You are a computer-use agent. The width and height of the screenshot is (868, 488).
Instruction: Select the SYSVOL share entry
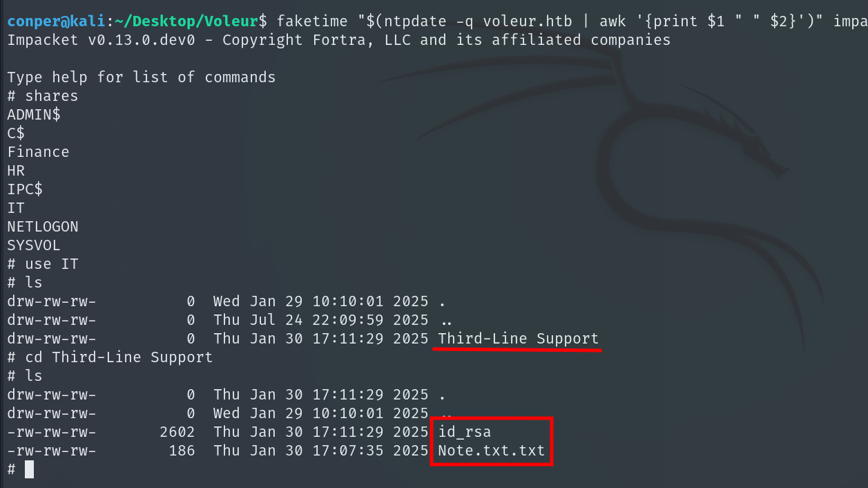34,245
